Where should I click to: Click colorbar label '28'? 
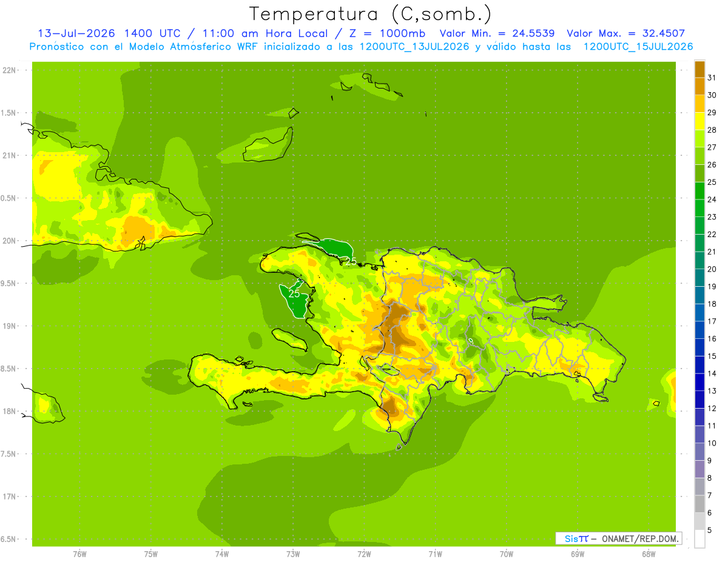pos(712,130)
